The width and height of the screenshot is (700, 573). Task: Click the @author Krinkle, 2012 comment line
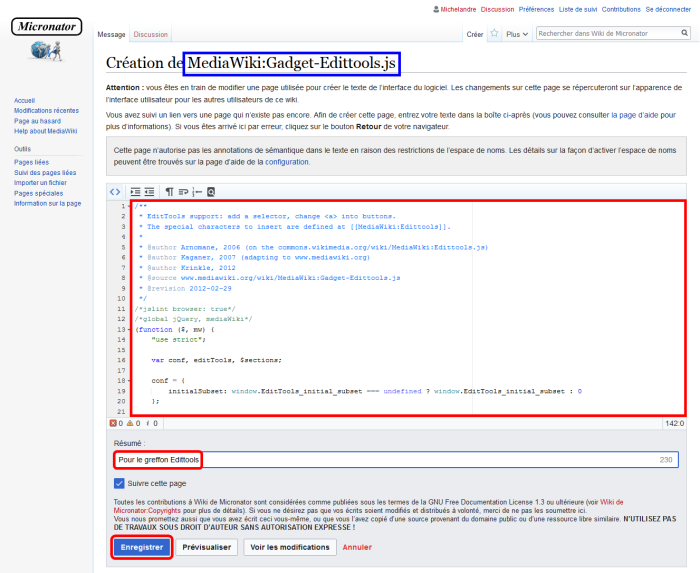[187, 268]
